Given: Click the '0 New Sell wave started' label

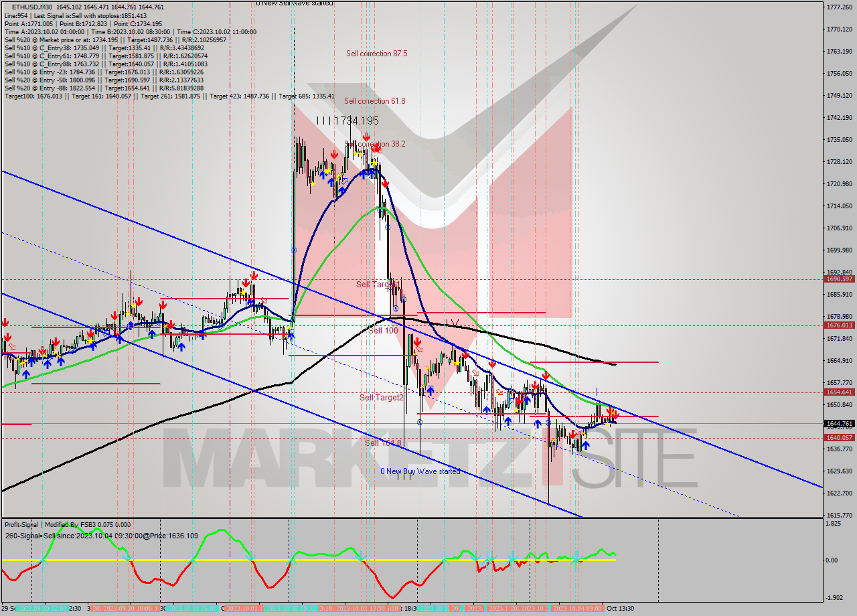Looking at the screenshot, I should 295,3.
